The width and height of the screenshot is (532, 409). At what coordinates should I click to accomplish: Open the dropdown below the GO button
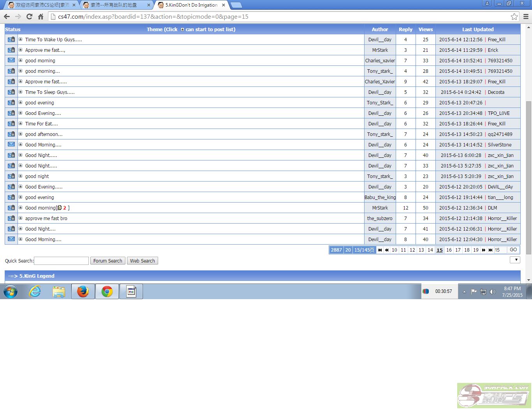(515, 260)
